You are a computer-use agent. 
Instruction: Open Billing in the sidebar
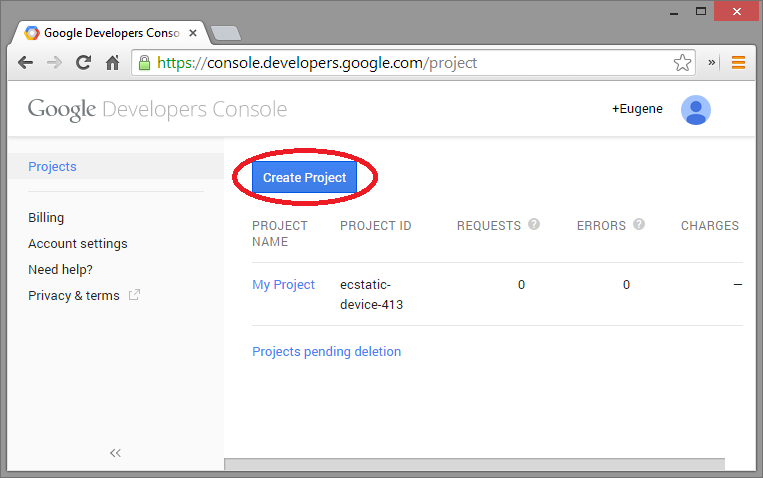coord(46,218)
